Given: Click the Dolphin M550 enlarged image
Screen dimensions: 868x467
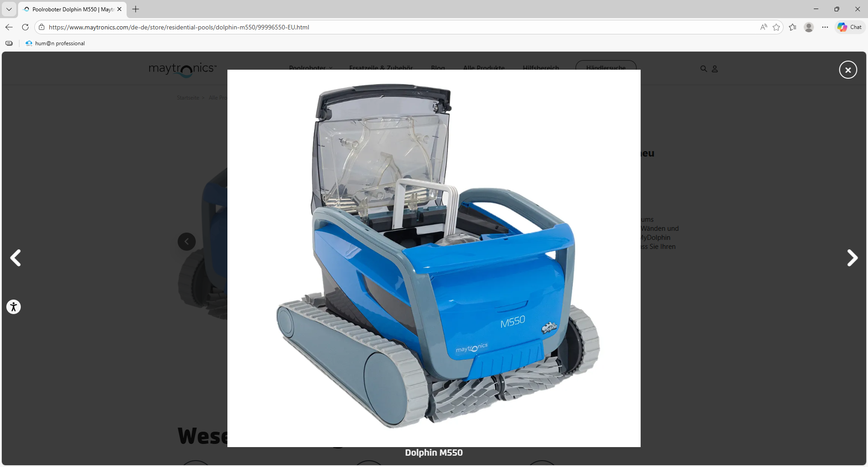Looking at the screenshot, I should pos(434,258).
